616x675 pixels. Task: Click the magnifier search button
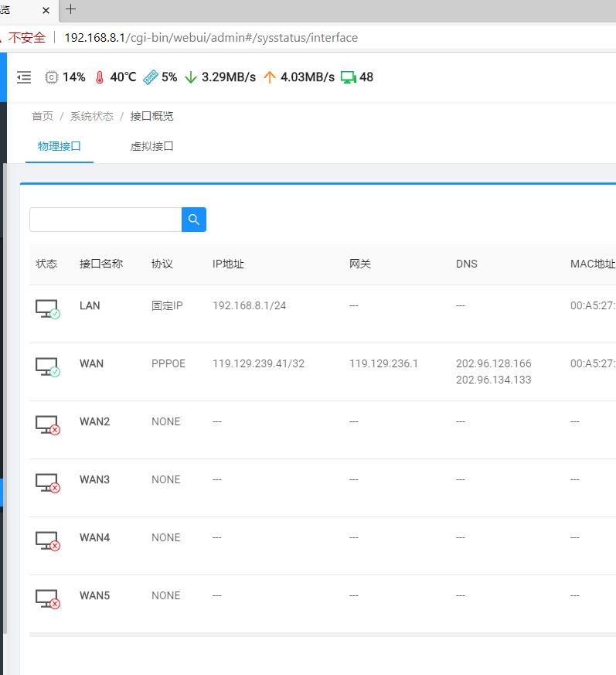click(194, 220)
